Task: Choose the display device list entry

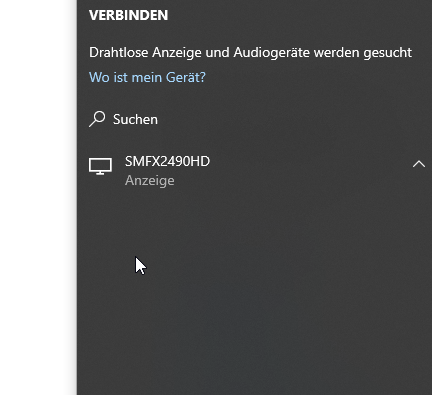Action: coord(254,170)
